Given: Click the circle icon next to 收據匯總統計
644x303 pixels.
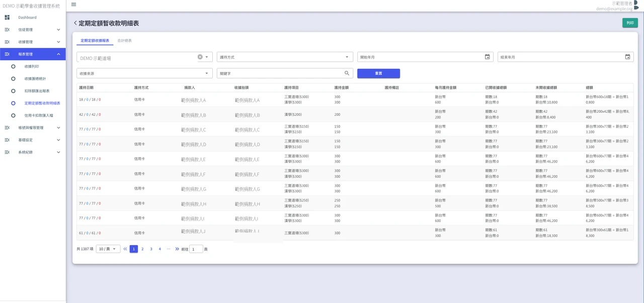Looking at the screenshot, I should (13, 79).
